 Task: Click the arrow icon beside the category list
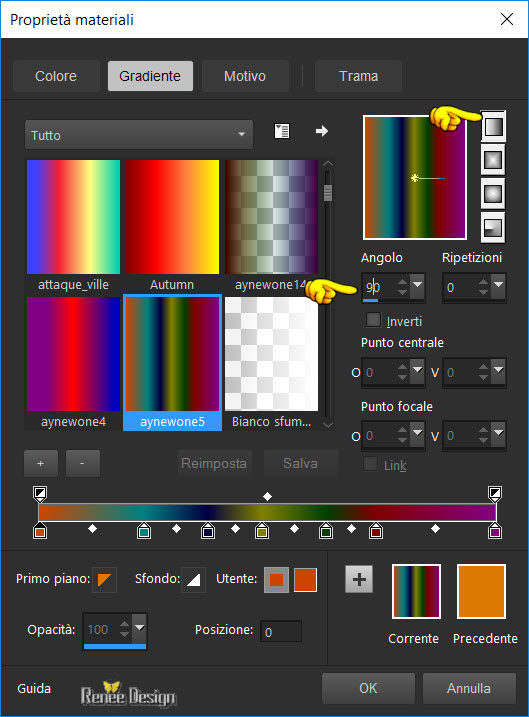(322, 131)
